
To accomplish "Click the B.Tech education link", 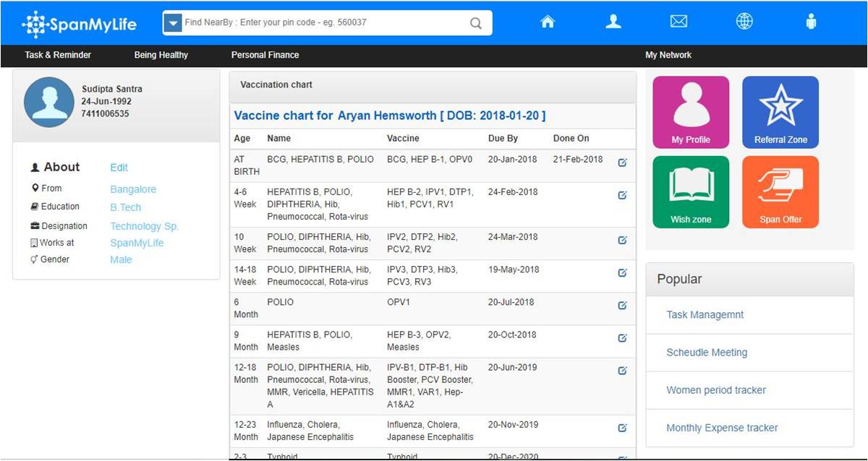I will pos(126,207).
